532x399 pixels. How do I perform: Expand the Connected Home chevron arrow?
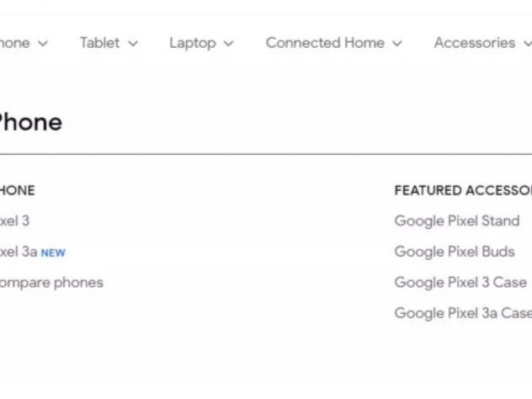(x=397, y=43)
